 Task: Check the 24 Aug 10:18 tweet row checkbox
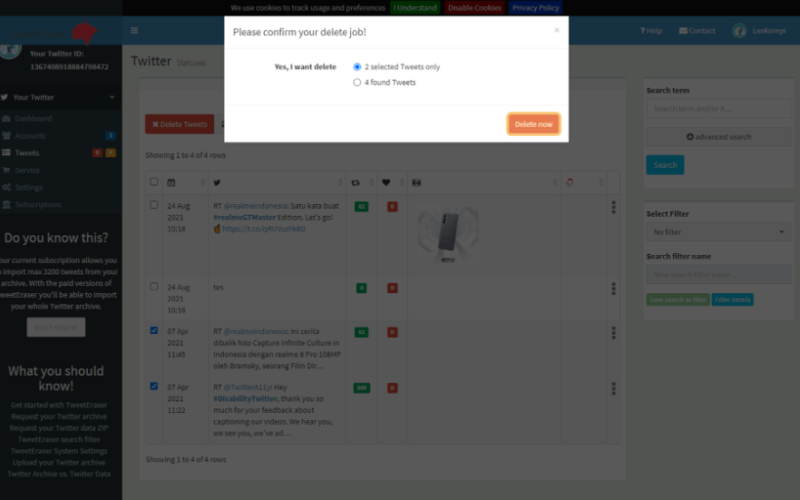tap(154, 205)
